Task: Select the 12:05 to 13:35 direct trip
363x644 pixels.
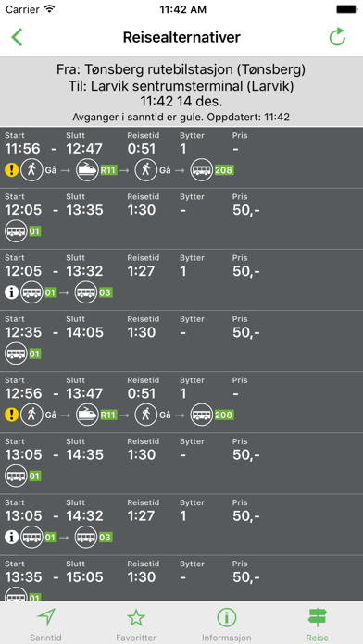Action: pos(181,218)
